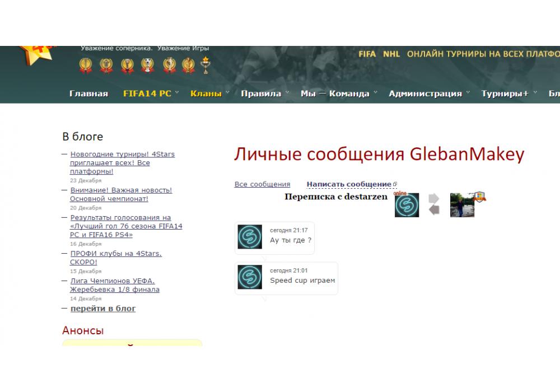Click the shield badge on the right avatar
The height and width of the screenshot is (392, 560).
point(479,197)
